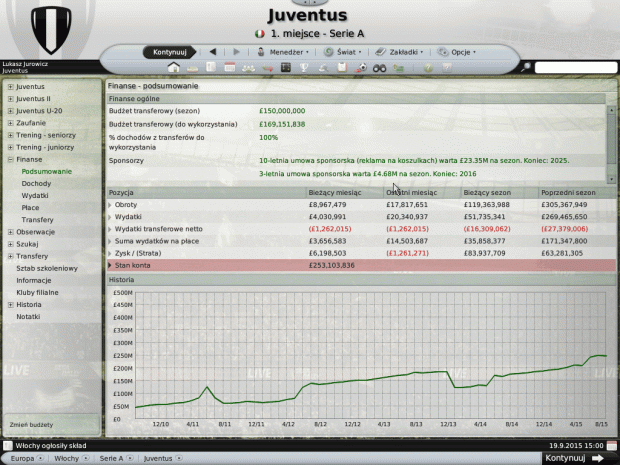Click in the search input field
Screen dimensions: 620x465
click(x=576, y=68)
